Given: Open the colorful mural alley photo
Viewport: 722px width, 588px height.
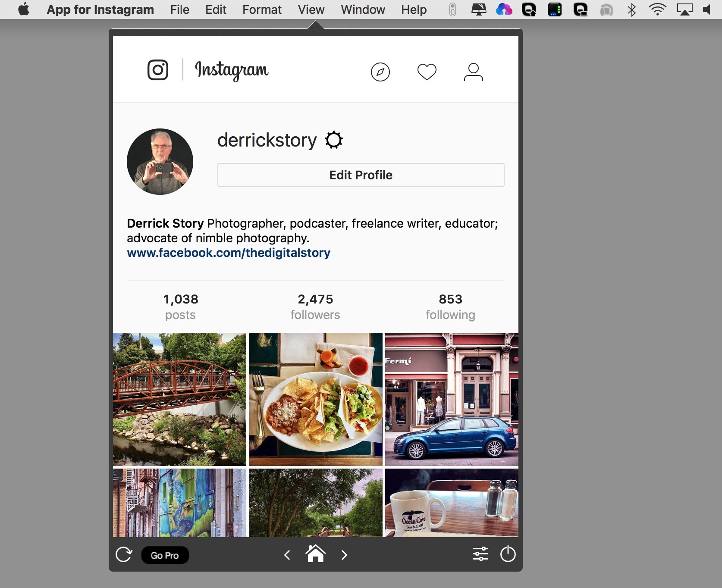Looking at the screenshot, I should point(179,503).
